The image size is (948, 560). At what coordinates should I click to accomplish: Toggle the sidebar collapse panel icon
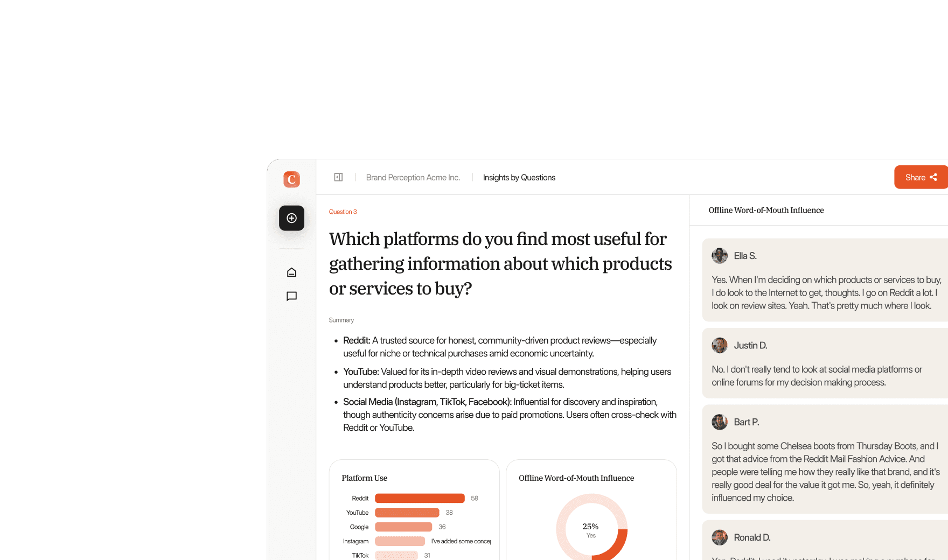[x=338, y=177]
